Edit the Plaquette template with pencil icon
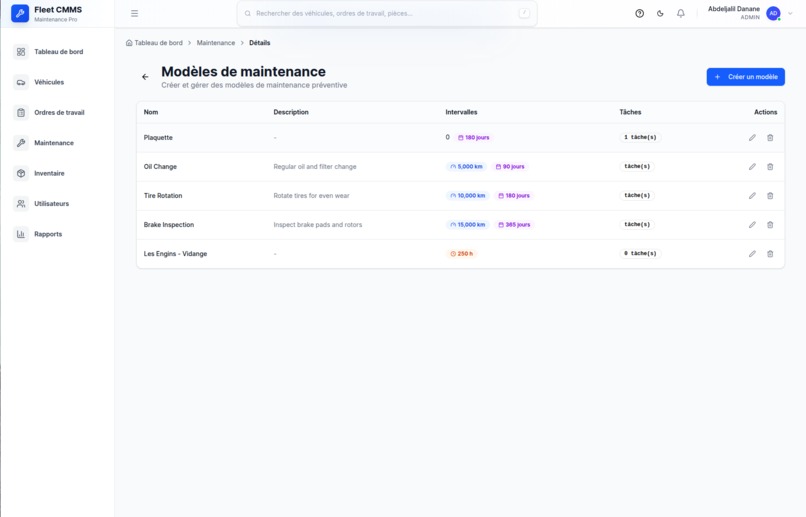Viewport: 806px width, 517px height. [x=752, y=138]
